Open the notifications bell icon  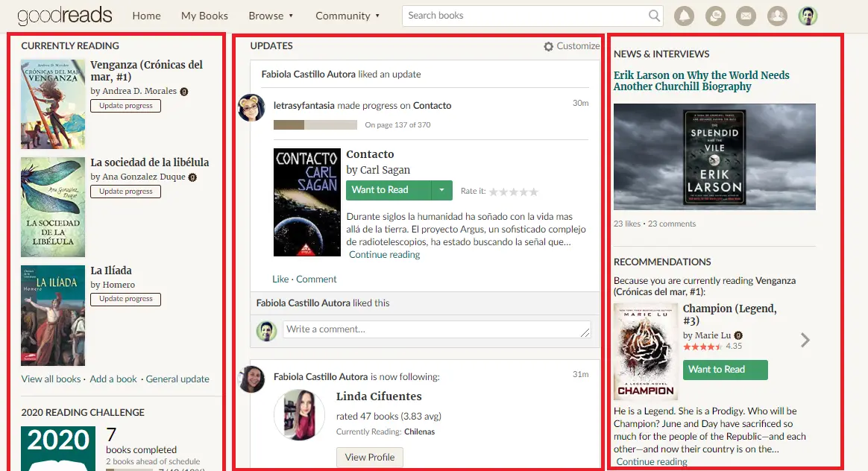click(684, 16)
